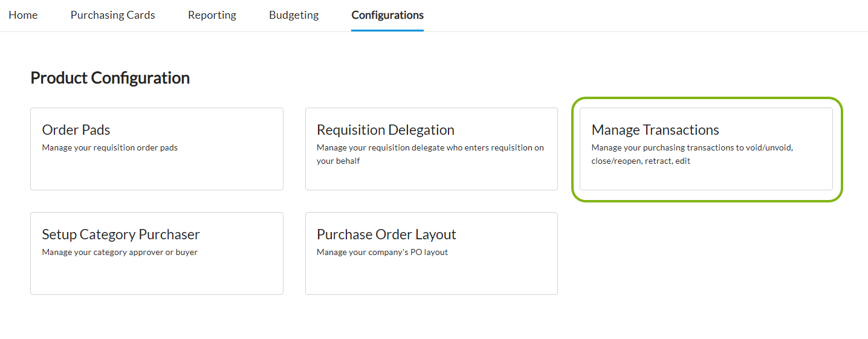This screenshot has width=868, height=339.
Task: Select the Budgeting tab
Action: (x=294, y=15)
